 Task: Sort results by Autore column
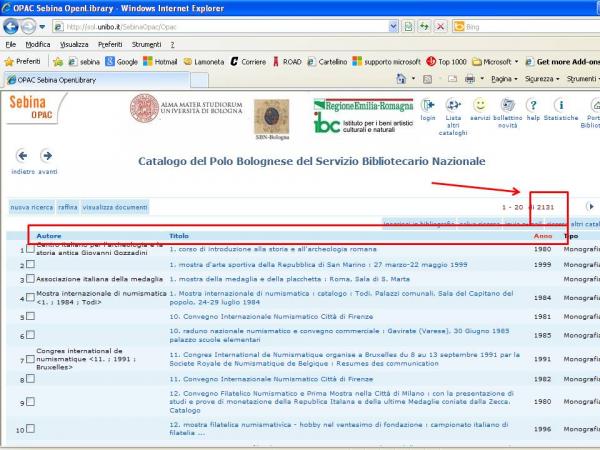point(49,236)
